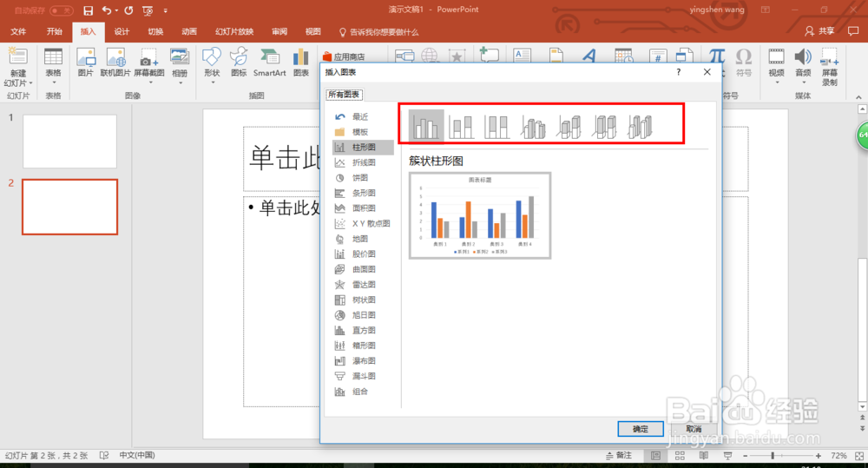
Task: Choose 柱形图 column chart category
Action: tap(363, 148)
